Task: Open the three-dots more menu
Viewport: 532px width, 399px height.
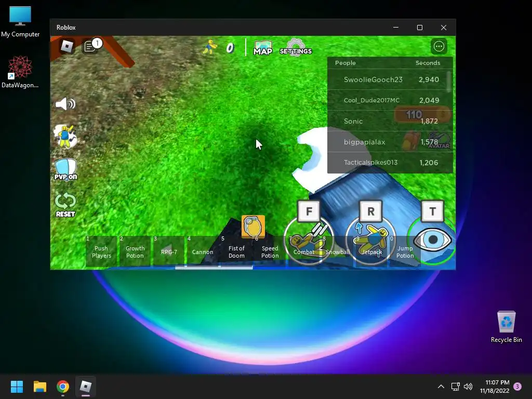Action: [438, 46]
